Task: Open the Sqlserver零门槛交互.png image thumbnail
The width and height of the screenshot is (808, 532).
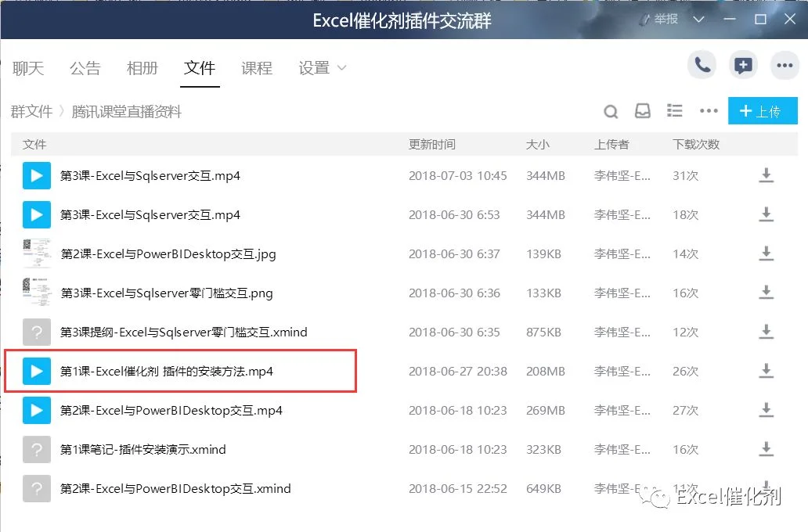Action: point(37,293)
